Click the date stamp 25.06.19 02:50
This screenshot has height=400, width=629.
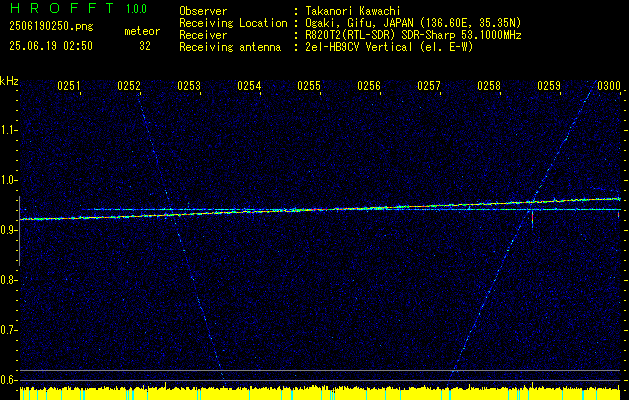click(51, 46)
